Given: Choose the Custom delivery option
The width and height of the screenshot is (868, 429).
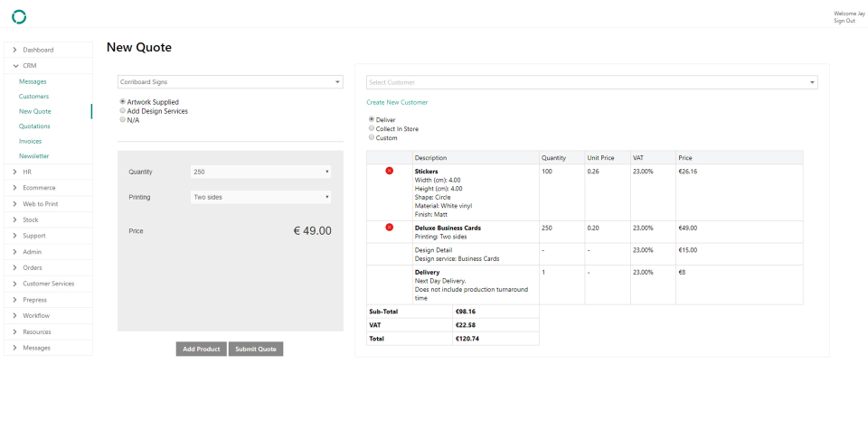Looking at the screenshot, I should tap(372, 137).
